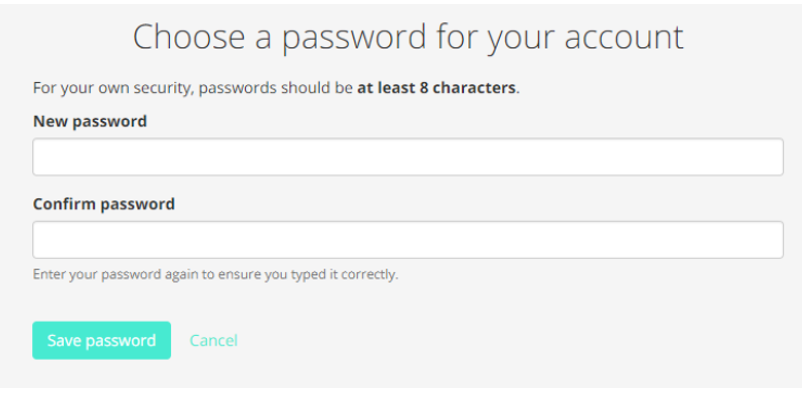Click the "Confirm password" field label
This screenshot has height=409, width=802.
pyautogui.click(x=104, y=204)
